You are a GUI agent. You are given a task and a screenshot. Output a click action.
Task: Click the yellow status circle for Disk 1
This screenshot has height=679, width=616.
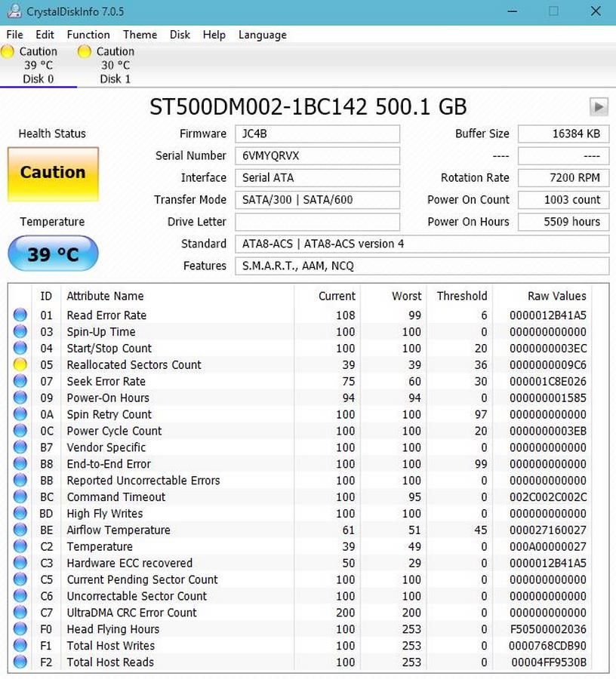point(84,51)
